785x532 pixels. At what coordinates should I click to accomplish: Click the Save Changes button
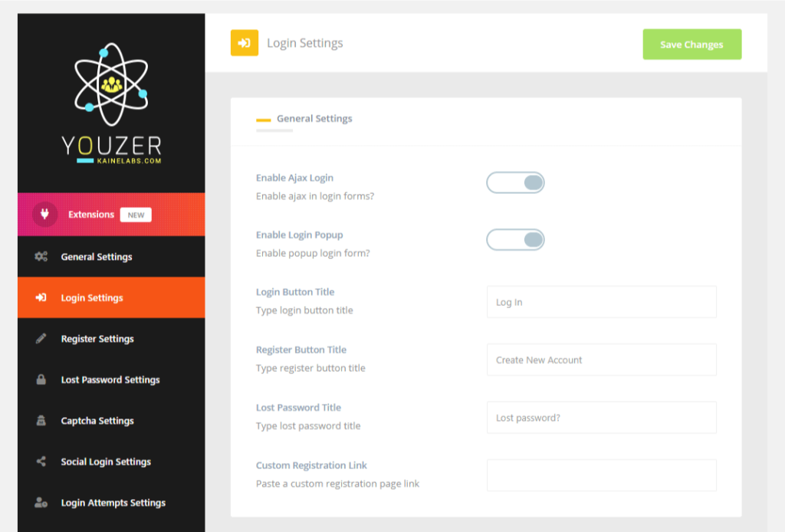[692, 44]
